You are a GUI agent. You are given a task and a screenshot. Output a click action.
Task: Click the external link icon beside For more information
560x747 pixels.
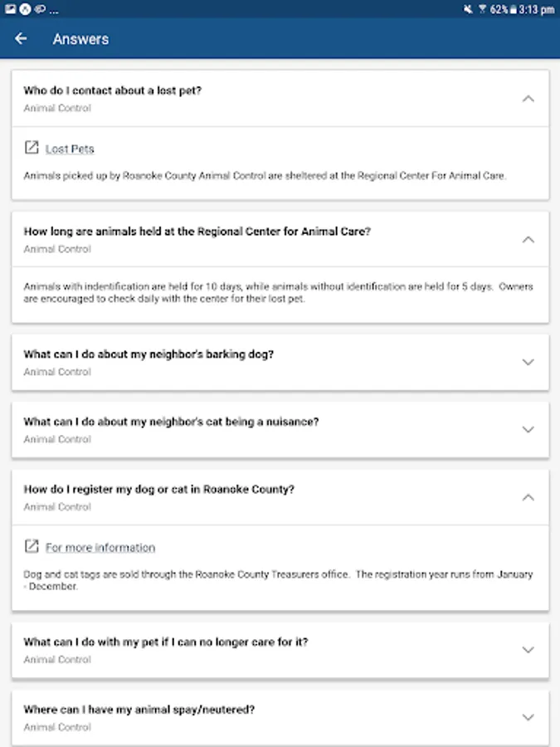(32, 547)
